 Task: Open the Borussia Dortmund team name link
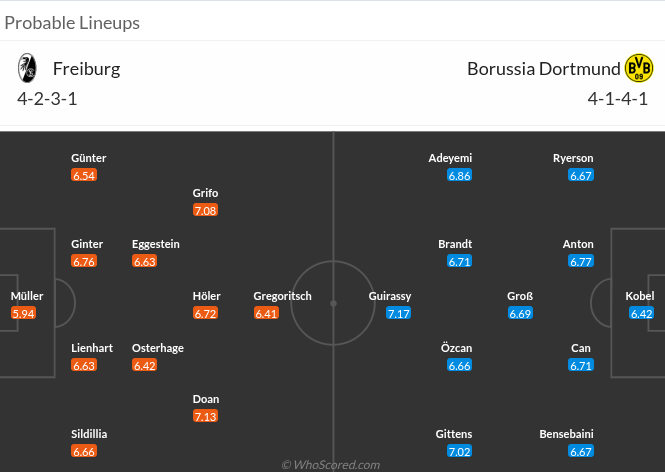tap(543, 69)
